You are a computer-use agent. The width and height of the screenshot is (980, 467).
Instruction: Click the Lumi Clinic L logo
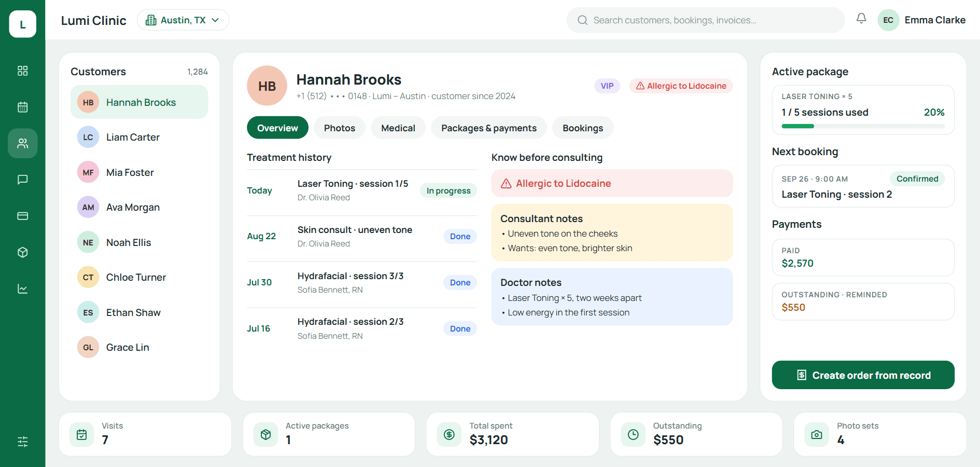pos(22,24)
